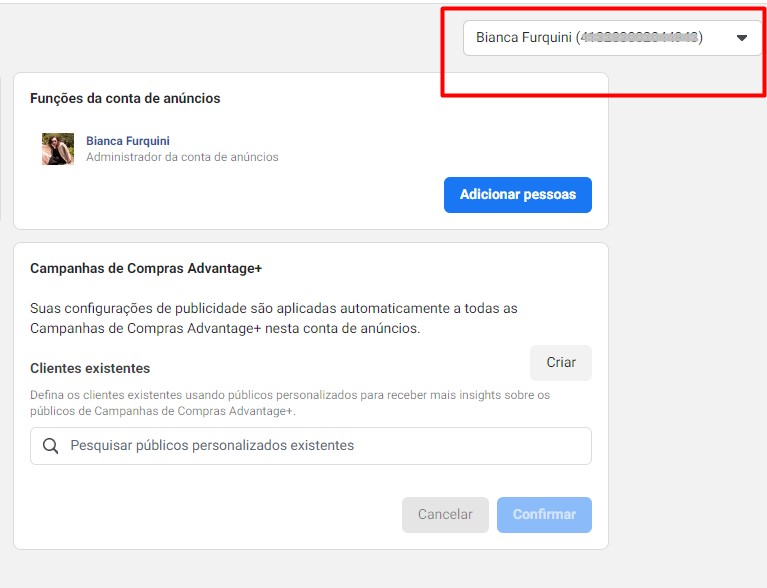
Task: Click the search magnifier icon
Action: pos(50,446)
